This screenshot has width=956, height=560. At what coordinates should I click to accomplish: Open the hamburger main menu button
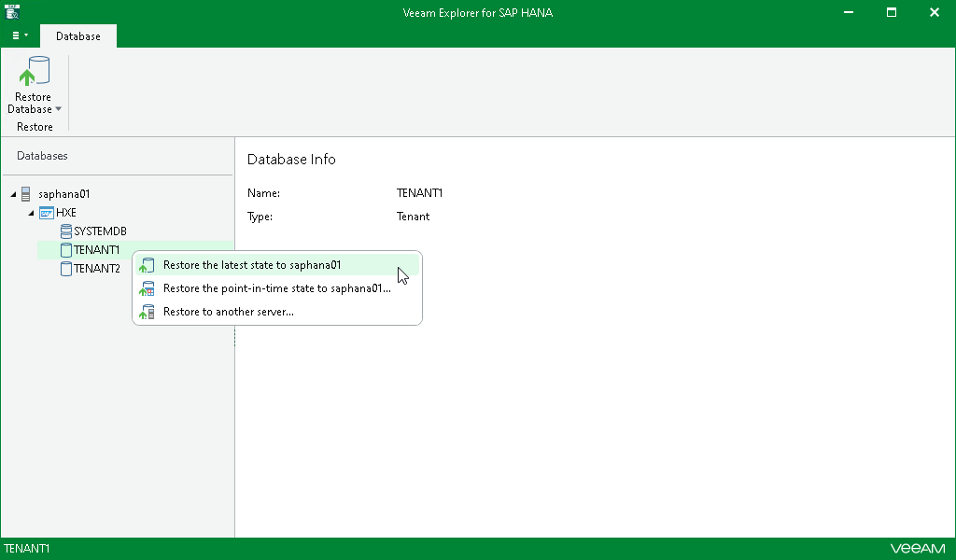(x=20, y=35)
